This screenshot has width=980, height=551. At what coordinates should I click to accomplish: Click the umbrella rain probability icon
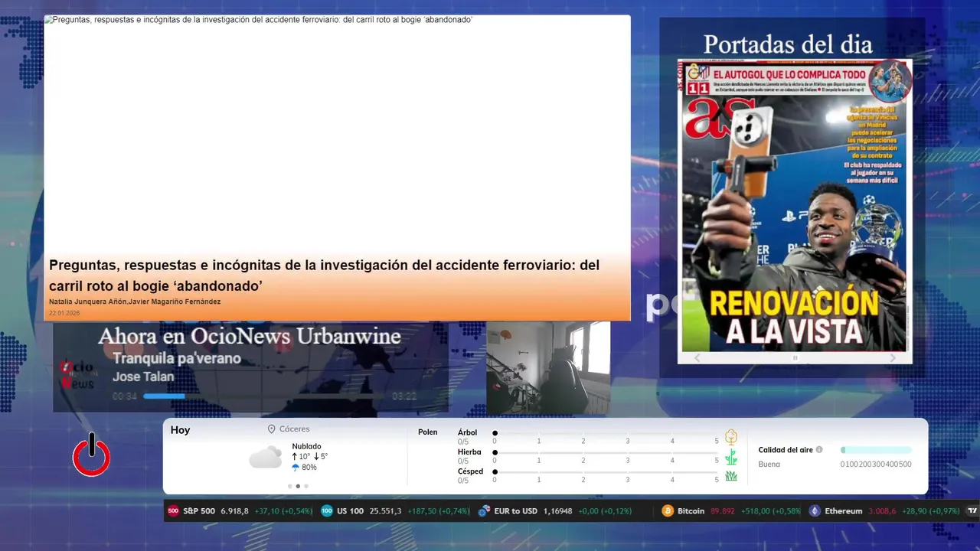[296, 468]
